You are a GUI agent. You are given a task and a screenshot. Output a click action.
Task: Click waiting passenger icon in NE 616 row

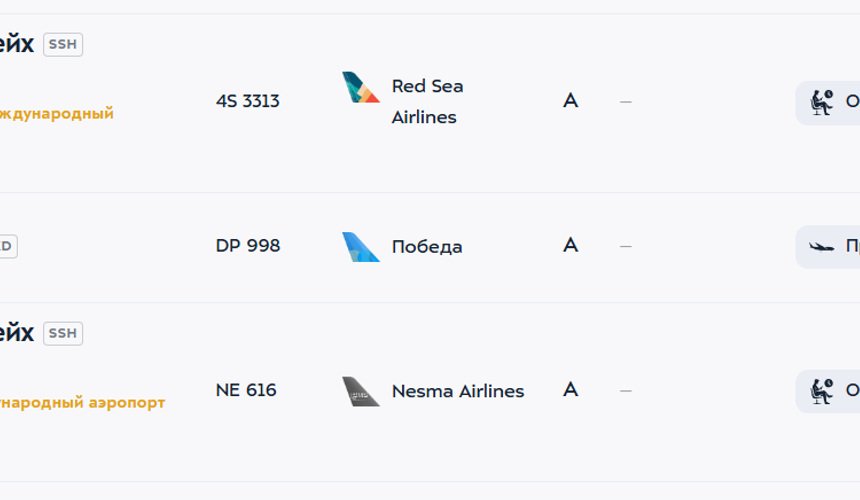coord(822,391)
